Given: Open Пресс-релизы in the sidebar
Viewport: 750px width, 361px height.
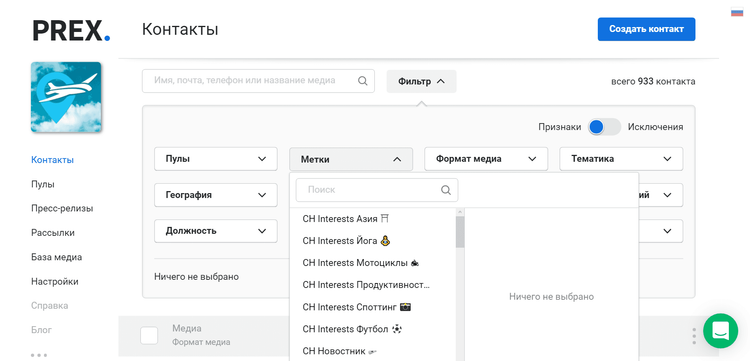Looking at the screenshot, I should [x=62, y=208].
